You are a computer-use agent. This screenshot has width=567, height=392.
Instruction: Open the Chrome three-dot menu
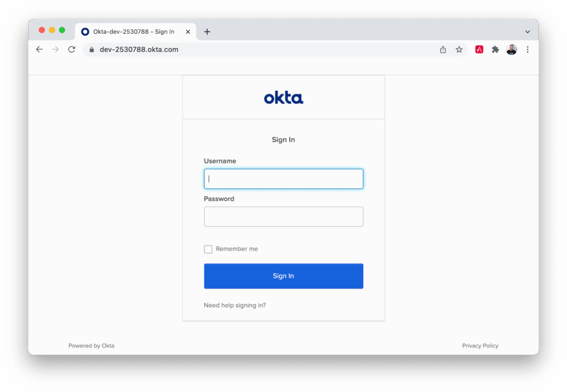click(x=528, y=49)
